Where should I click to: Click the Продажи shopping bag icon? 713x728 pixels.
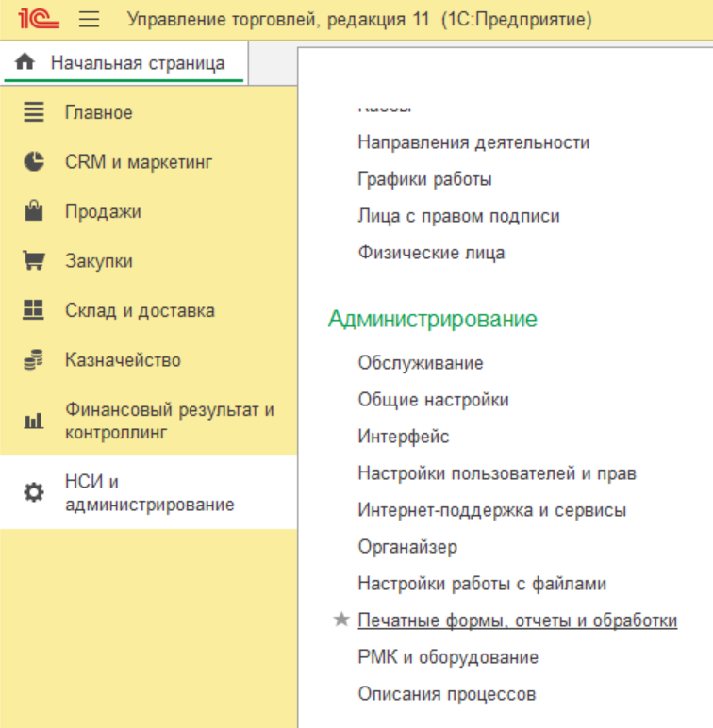(34, 211)
